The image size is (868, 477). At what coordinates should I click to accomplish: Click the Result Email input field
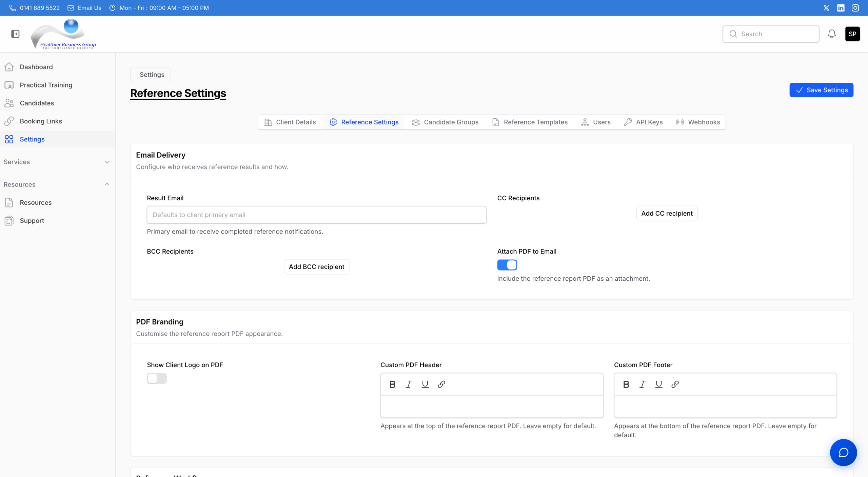pos(316,215)
